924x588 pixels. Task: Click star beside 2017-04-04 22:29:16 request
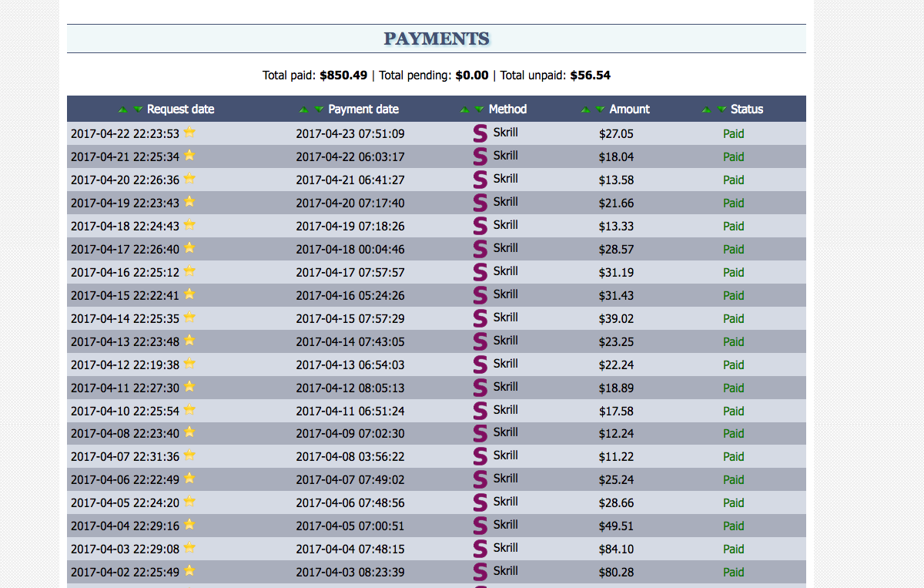click(189, 524)
